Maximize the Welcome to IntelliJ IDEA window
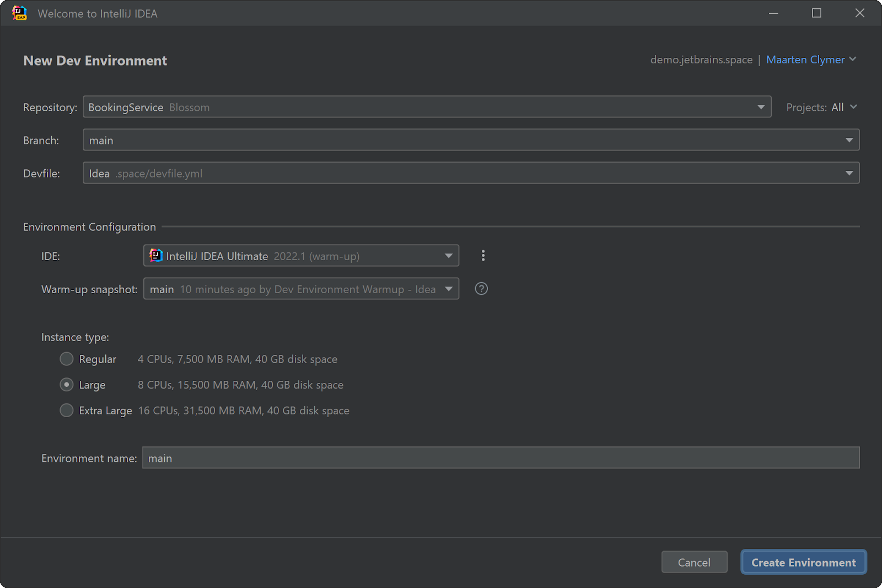Screen dimensions: 882x588 pyautogui.click(x=816, y=13)
